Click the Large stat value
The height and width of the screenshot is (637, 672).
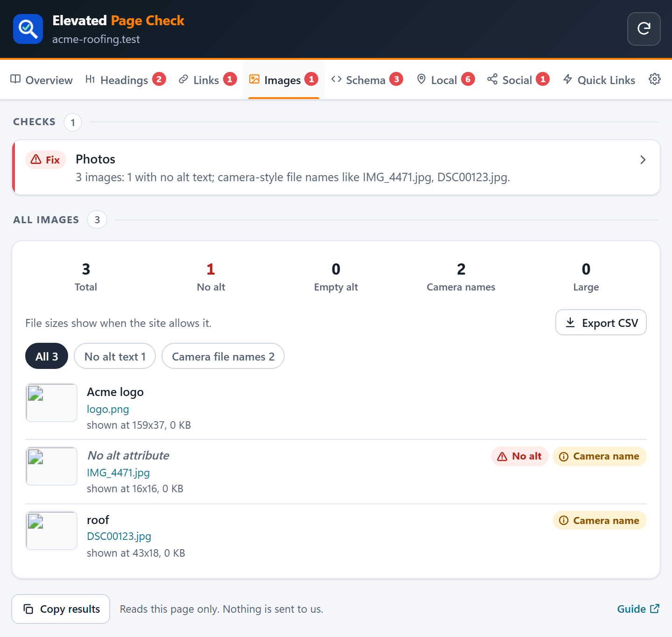click(586, 269)
